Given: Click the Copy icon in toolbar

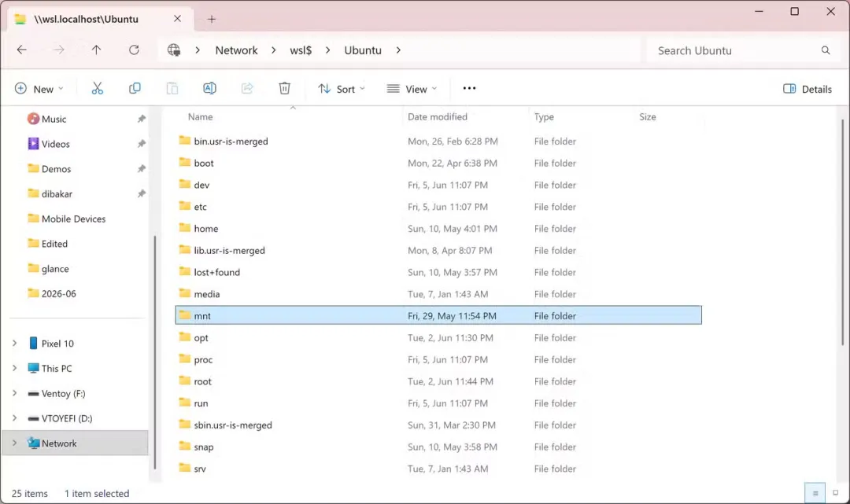Looking at the screenshot, I should (135, 88).
